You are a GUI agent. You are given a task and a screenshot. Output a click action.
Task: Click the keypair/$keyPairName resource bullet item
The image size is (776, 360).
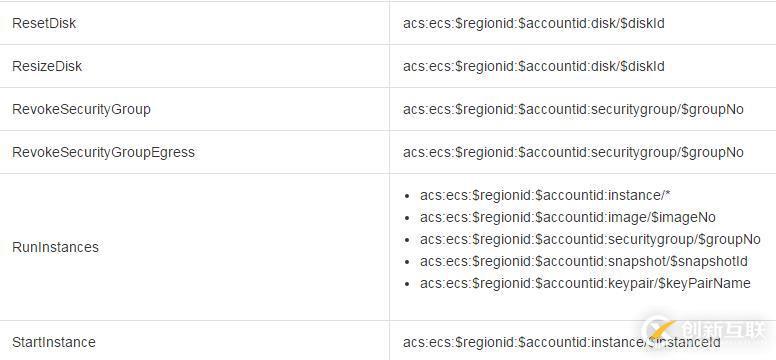coord(585,283)
